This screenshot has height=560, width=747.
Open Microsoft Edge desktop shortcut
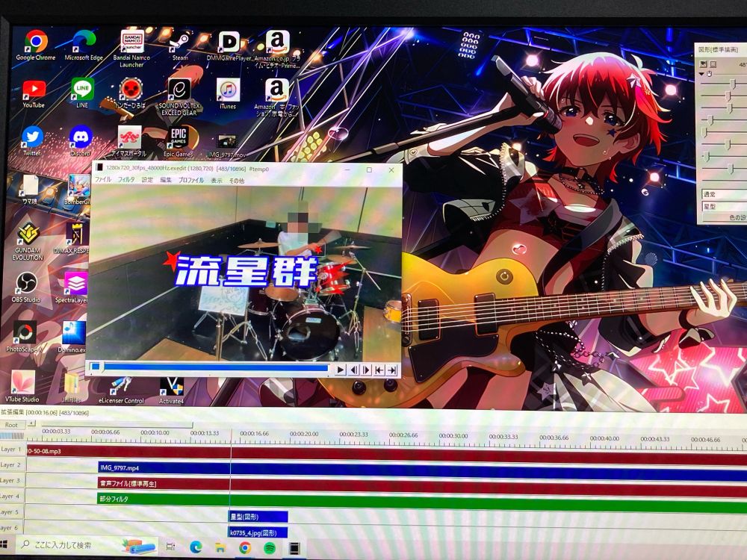pyautogui.click(x=84, y=46)
